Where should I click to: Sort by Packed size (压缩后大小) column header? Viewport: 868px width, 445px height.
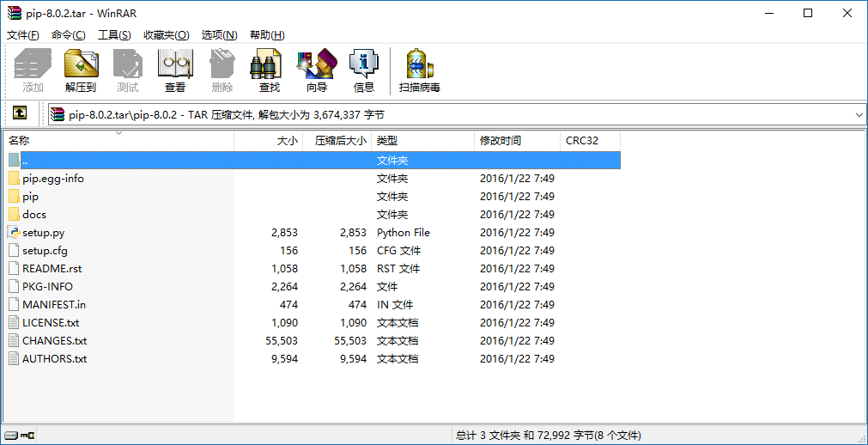click(x=337, y=141)
